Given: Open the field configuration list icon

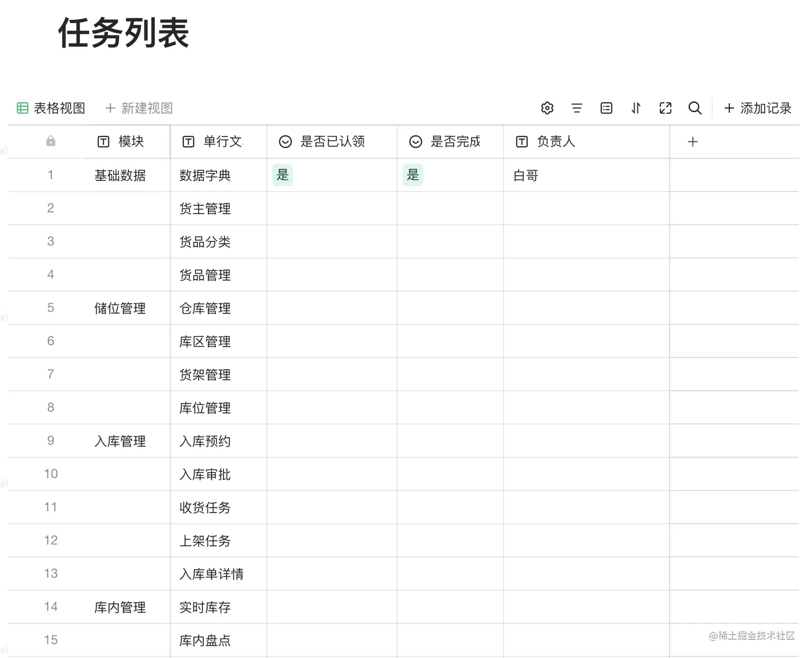Looking at the screenshot, I should tap(606, 108).
